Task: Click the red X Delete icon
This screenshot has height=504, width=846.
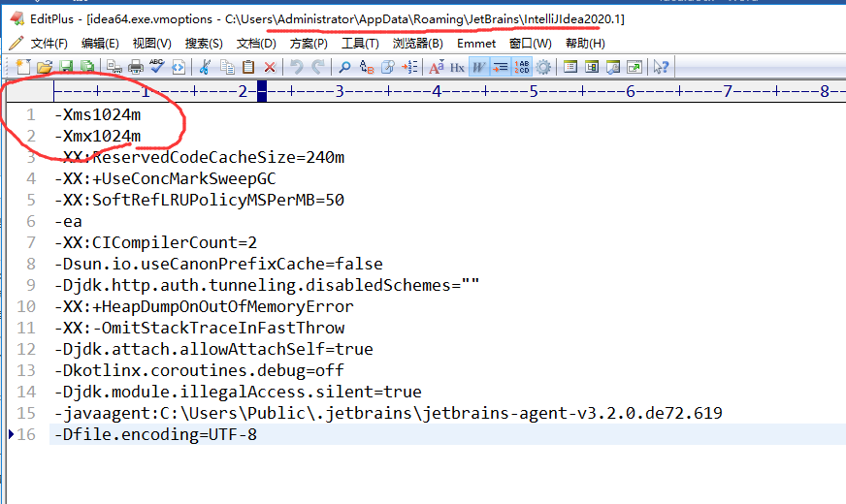Action: pyautogui.click(x=270, y=67)
